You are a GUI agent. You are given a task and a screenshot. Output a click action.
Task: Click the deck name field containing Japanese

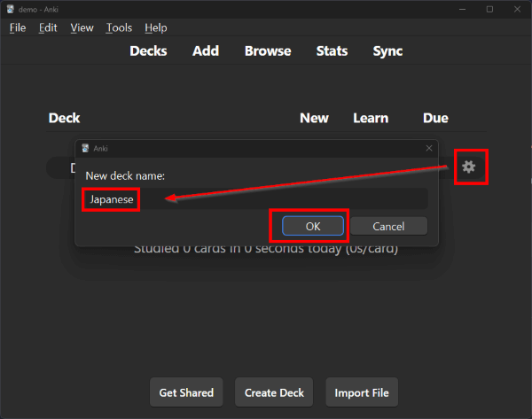pos(255,199)
